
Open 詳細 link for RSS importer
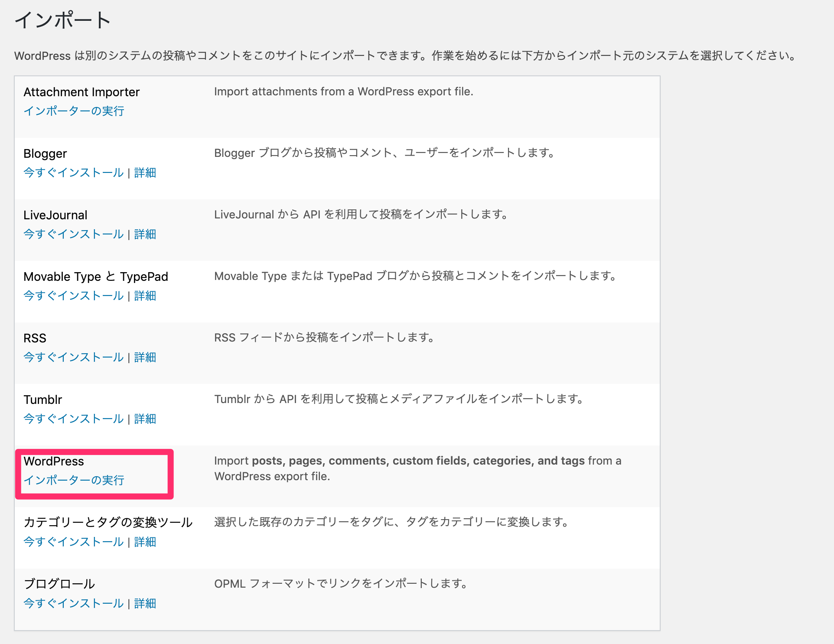coord(145,357)
